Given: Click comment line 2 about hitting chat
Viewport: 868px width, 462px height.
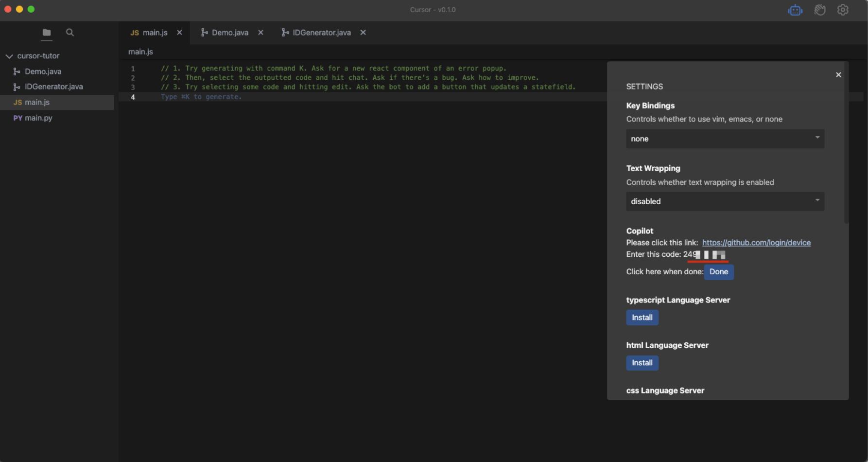Looking at the screenshot, I should (350, 78).
